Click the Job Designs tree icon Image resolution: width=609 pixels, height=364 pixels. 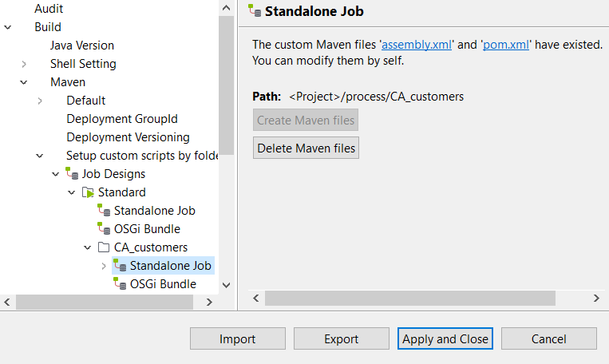click(x=73, y=174)
